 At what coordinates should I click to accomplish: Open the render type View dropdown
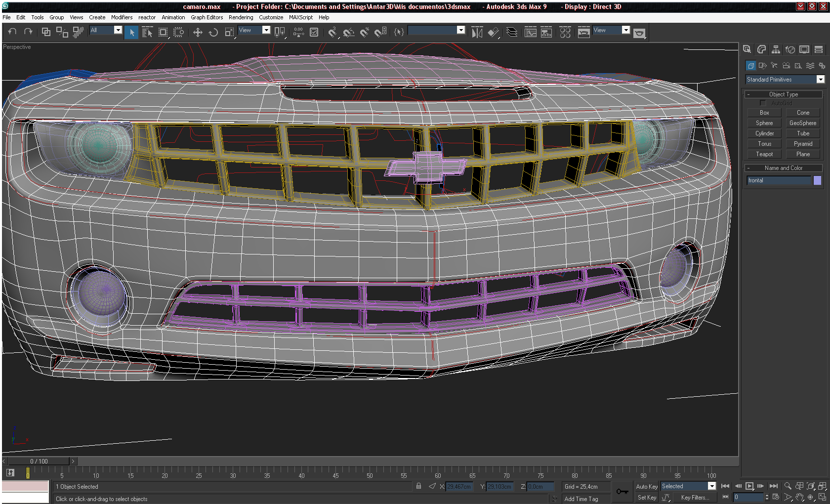coord(626,30)
